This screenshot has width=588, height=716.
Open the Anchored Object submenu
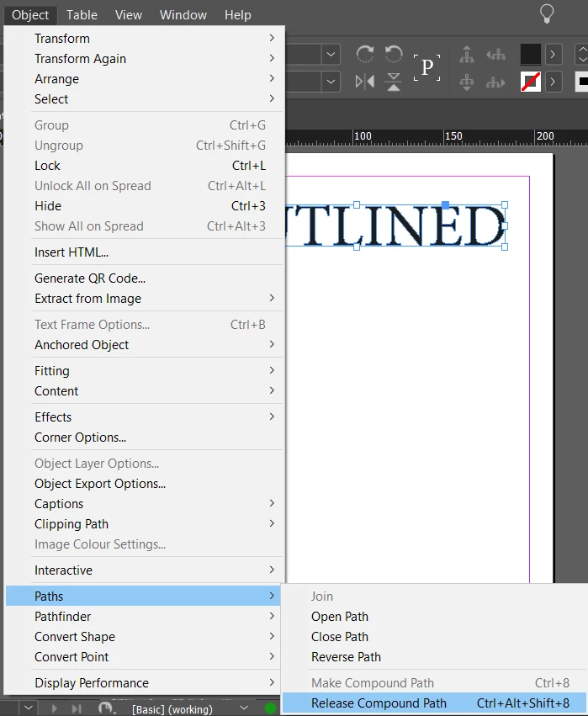click(144, 344)
